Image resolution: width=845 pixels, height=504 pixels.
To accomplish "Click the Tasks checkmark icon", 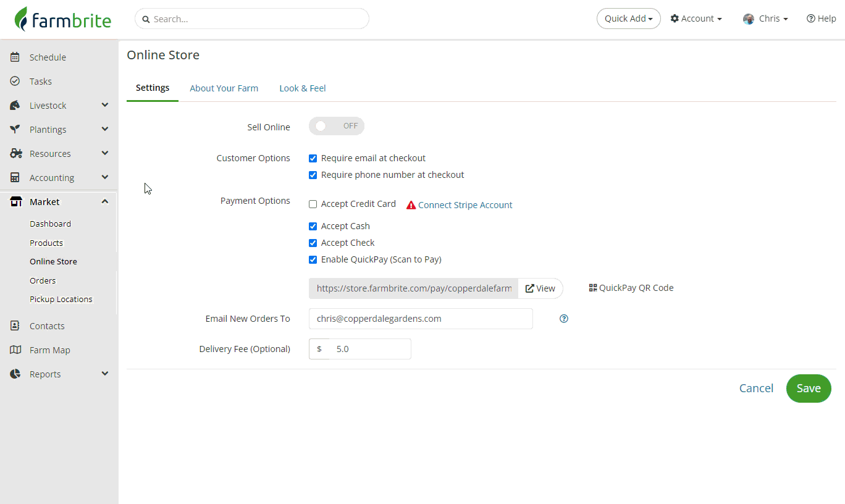I will [x=15, y=82].
